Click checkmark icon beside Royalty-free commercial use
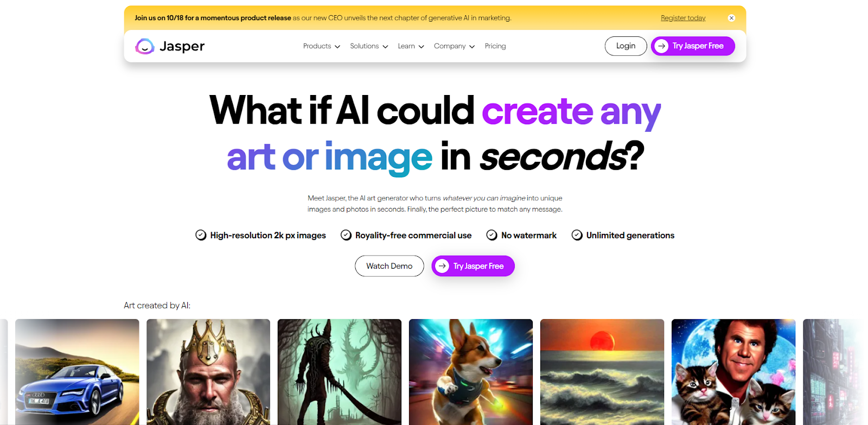Image resolution: width=868 pixels, height=425 pixels. tap(346, 235)
